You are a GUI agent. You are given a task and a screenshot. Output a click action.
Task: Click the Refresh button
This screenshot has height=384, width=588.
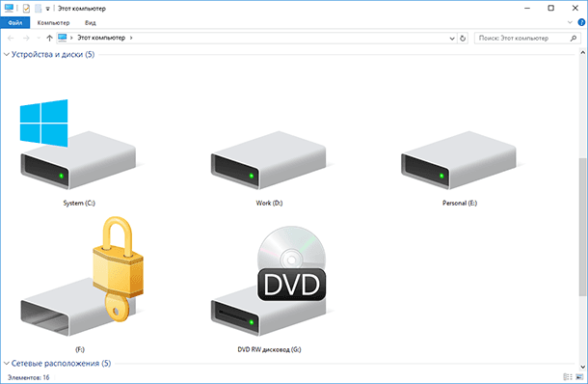[463, 38]
